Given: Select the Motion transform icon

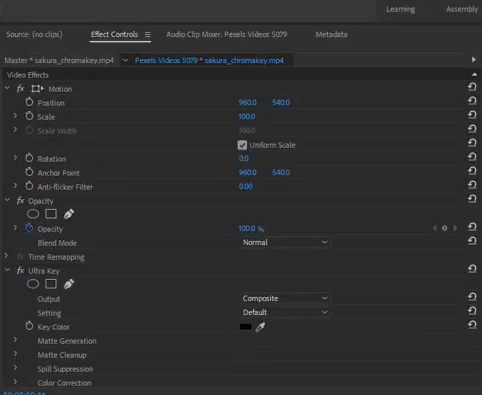Looking at the screenshot, I should coord(37,89).
